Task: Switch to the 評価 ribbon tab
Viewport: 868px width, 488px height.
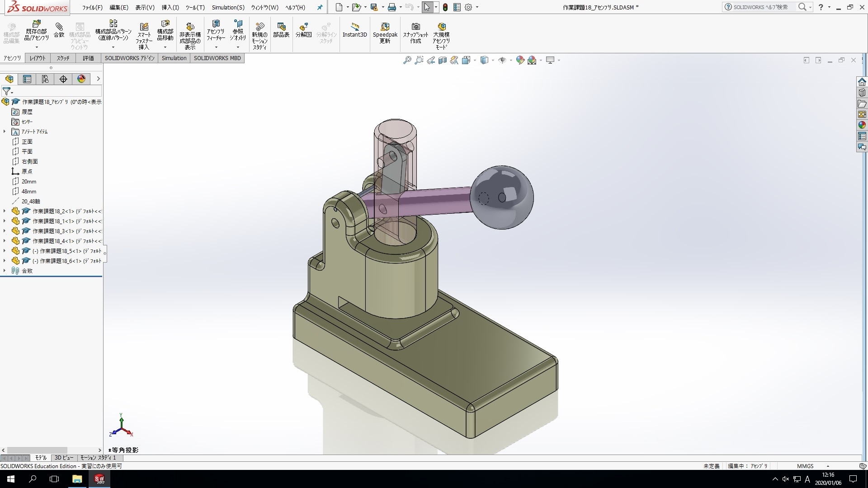Action: (88, 58)
